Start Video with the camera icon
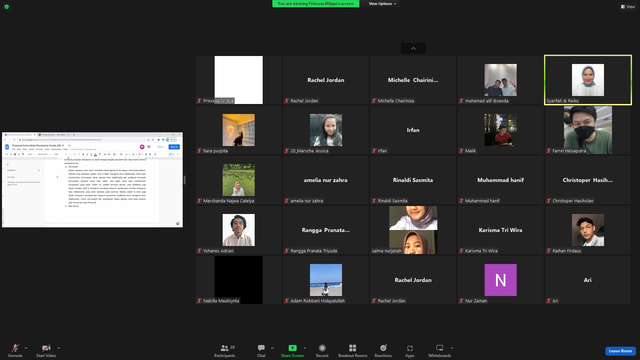This screenshot has height=360, width=640. [x=46, y=350]
